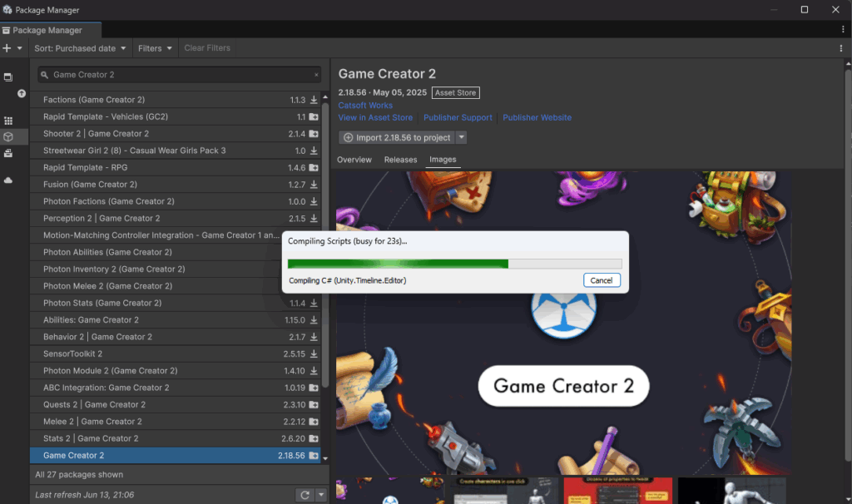Open the Publisher Support link
852x504 pixels.
pyautogui.click(x=458, y=117)
